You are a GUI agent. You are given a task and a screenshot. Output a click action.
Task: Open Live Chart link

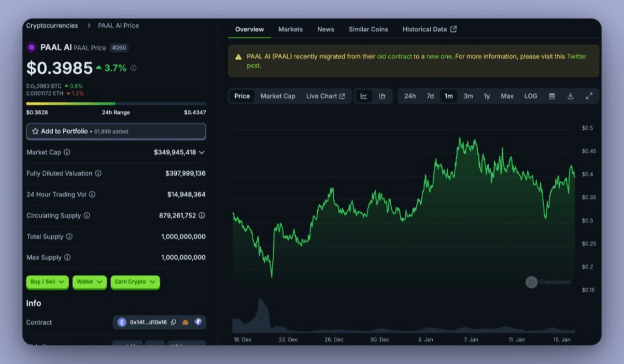325,96
